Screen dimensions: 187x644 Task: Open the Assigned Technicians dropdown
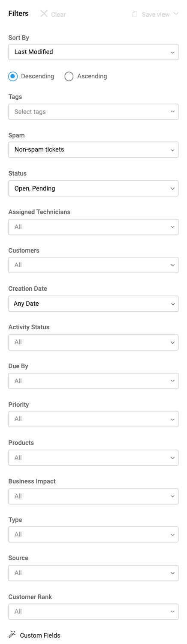click(93, 227)
